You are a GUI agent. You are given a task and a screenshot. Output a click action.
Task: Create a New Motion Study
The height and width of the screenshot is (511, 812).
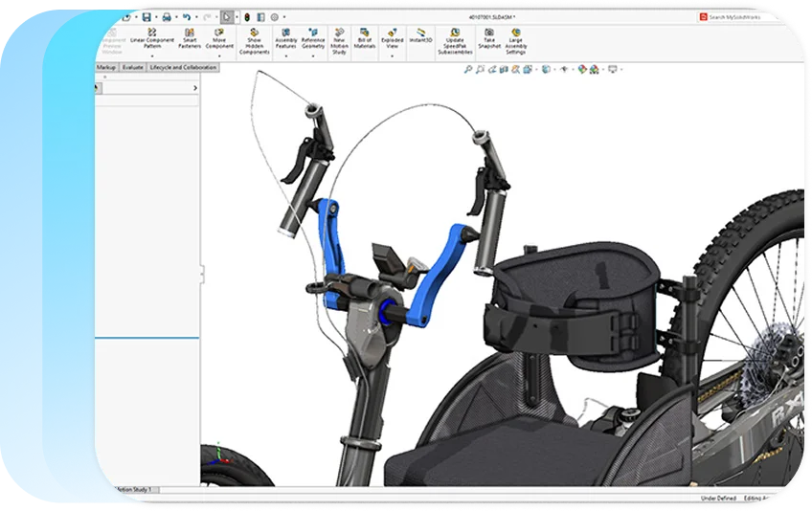click(339, 41)
